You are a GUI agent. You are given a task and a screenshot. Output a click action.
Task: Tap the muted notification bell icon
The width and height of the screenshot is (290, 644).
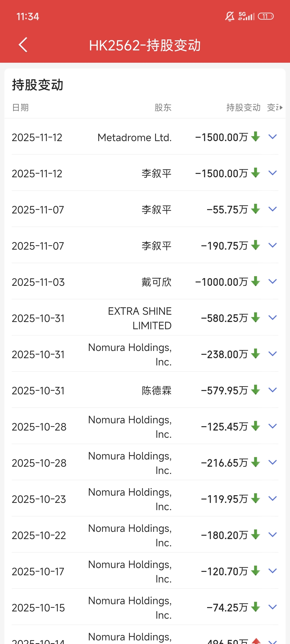point(229,16)
